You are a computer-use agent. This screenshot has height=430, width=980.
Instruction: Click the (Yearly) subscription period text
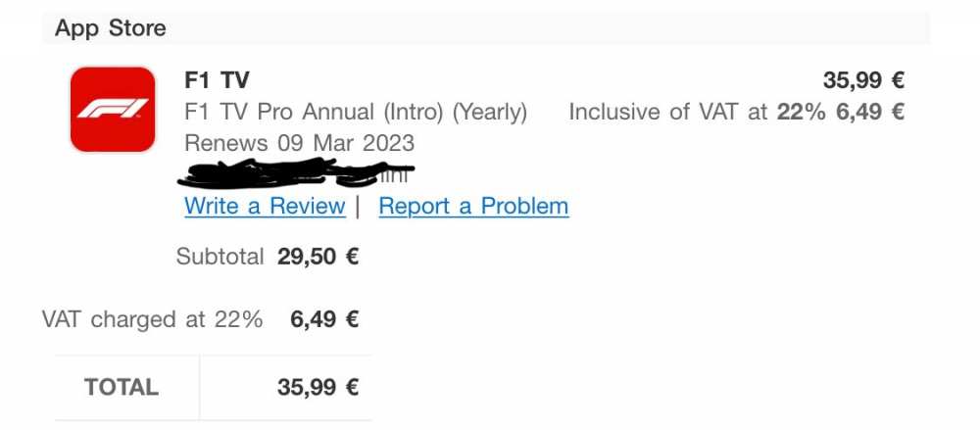[x=489, y=112]
